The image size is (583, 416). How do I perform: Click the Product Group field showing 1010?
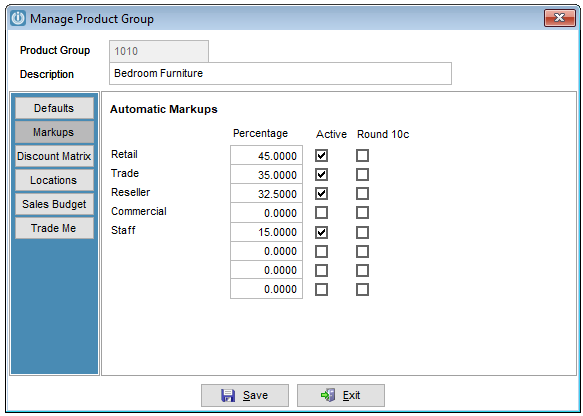[159, 51]
